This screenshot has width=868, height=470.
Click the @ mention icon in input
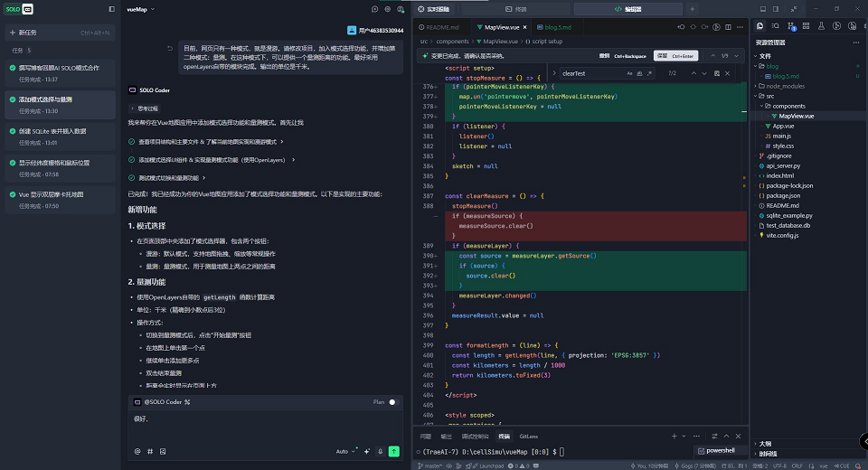pyautogui.click(x=137, y=451)
